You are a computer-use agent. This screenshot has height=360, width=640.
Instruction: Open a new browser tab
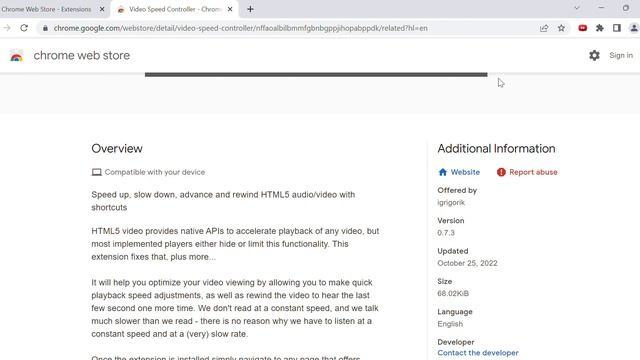click(x=250, y=9)
